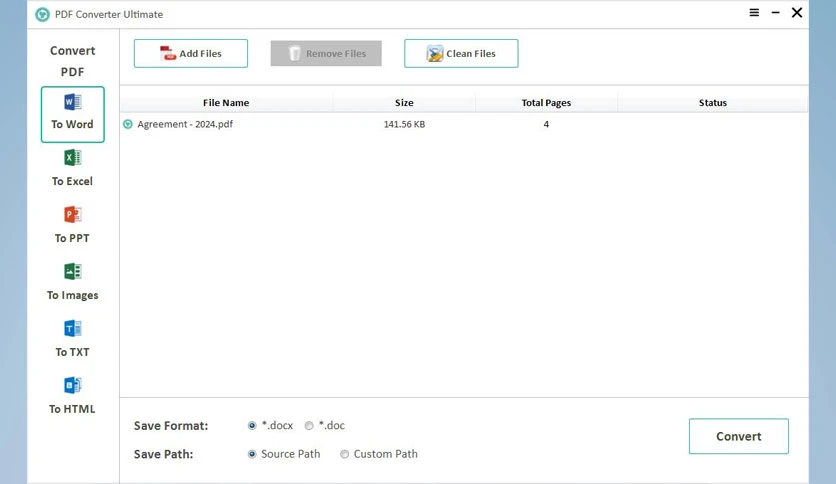
Task: Switch to To HTML conversion
Action: tap(73, 396)
